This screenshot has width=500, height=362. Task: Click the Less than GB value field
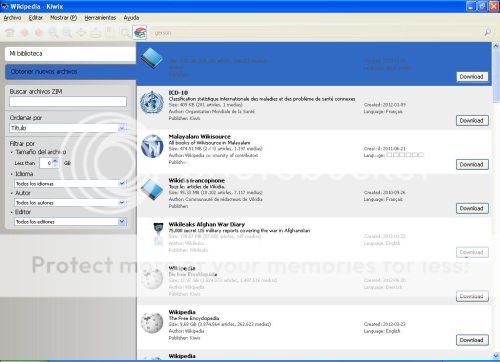46,163
